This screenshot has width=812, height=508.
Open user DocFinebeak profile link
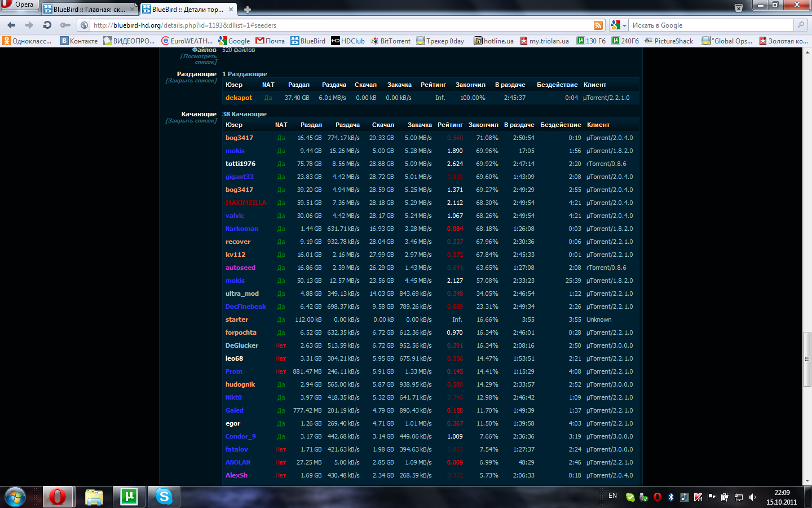click(245, 306)
